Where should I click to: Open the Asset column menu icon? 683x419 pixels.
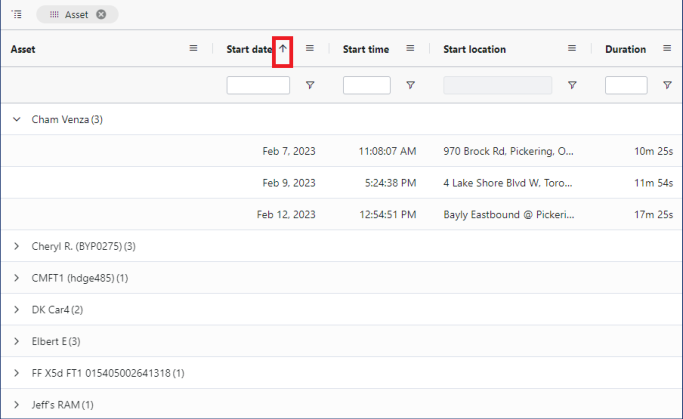[x=194, y=48]
